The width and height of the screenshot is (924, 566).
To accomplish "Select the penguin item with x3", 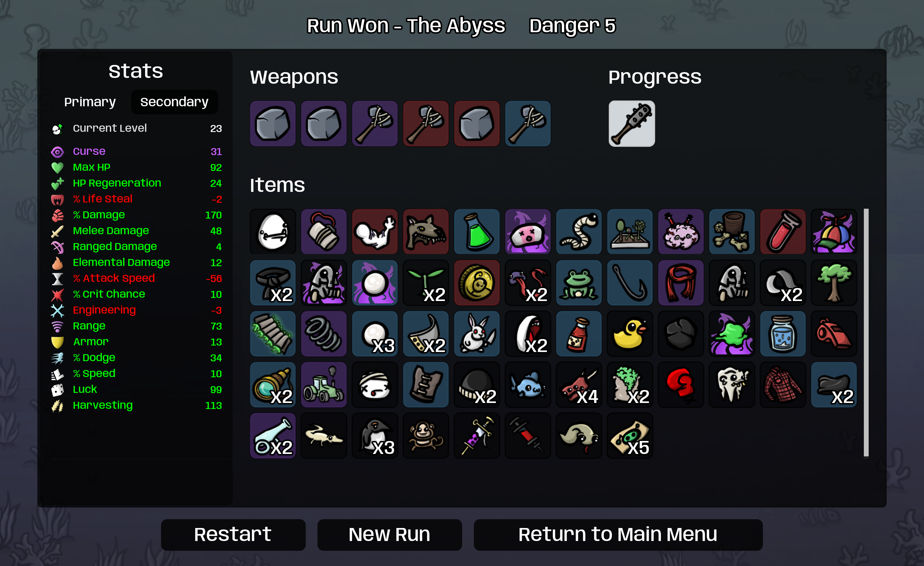I will [x=375, y=435].
